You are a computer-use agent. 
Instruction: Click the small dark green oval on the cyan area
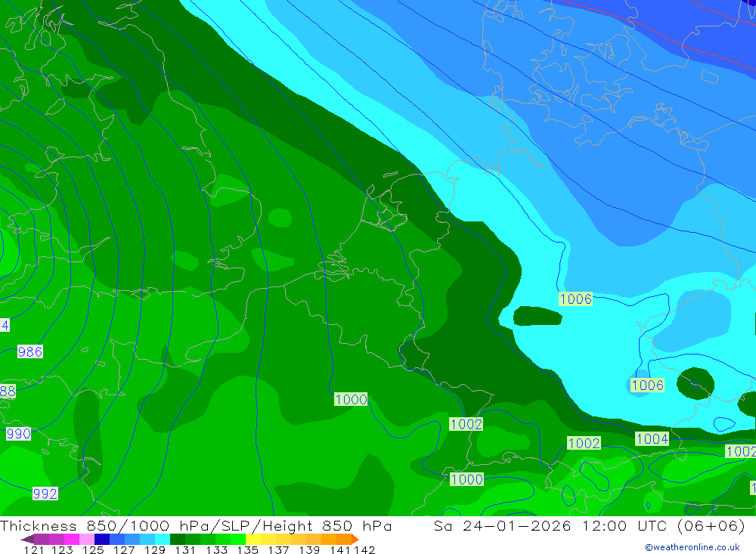(537, 316)
